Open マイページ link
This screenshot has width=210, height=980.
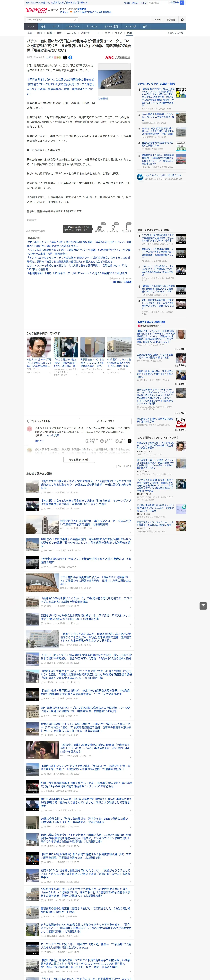point(157,19)
